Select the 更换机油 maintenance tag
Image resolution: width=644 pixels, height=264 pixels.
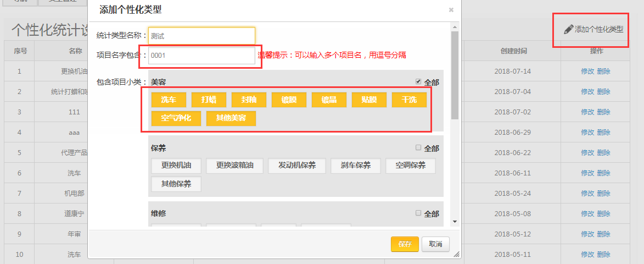176,166
